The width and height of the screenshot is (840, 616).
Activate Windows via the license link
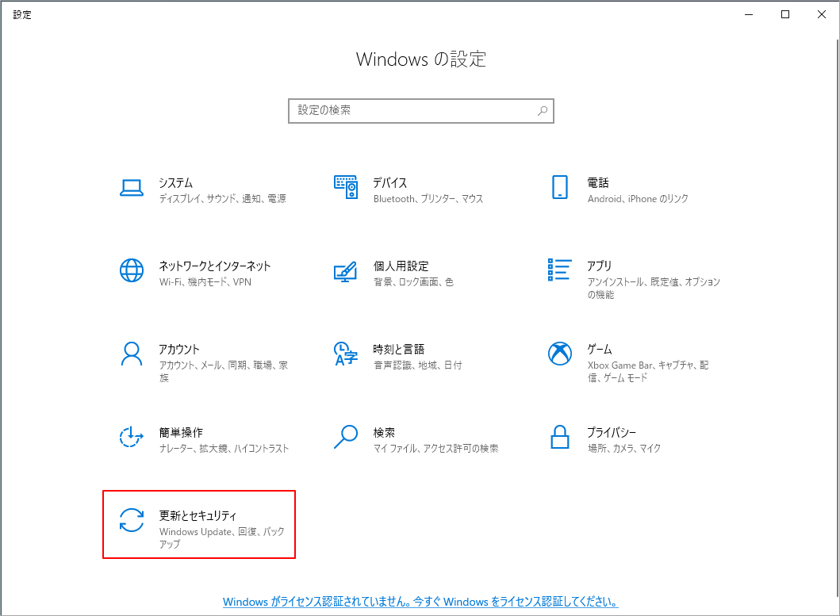420,602
